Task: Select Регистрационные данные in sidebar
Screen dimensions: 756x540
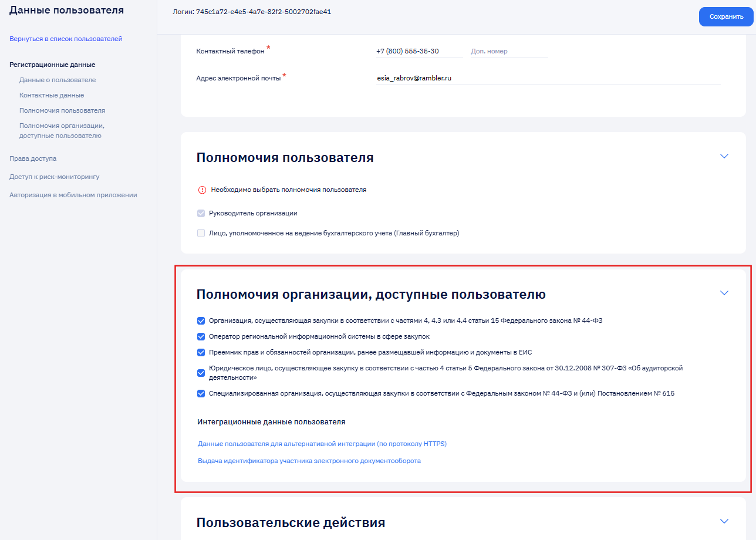Action: [52, 65]
